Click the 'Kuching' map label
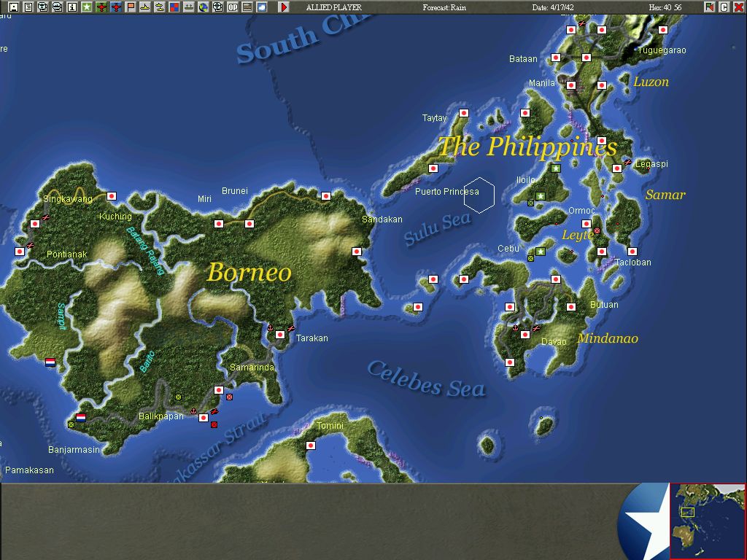Screen dimensions: 747x560 [x=115, y=217]
